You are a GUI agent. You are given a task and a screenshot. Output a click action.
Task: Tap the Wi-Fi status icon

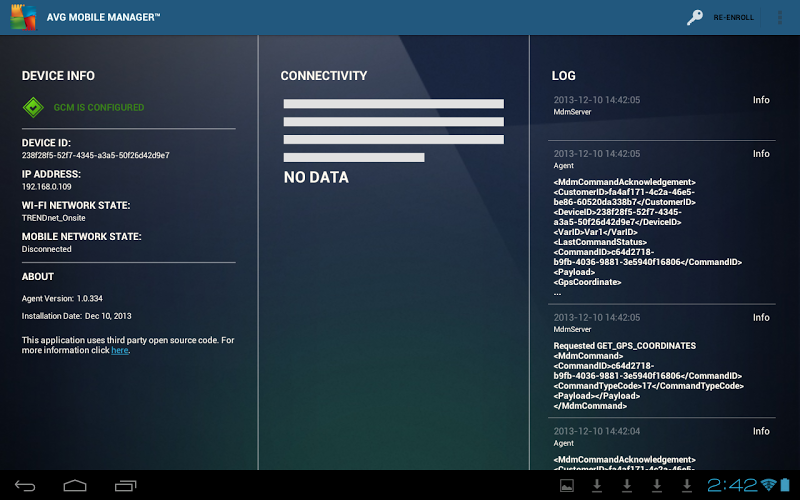(768, 485)
